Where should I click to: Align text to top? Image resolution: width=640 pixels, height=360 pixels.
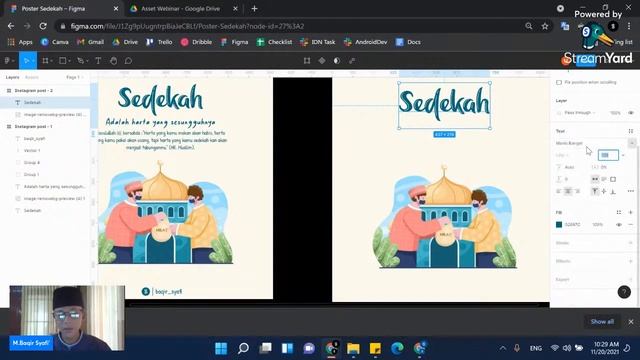595,191
